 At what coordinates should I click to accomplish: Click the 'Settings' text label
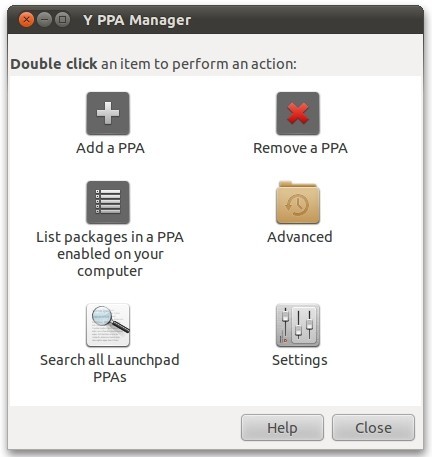300,360
